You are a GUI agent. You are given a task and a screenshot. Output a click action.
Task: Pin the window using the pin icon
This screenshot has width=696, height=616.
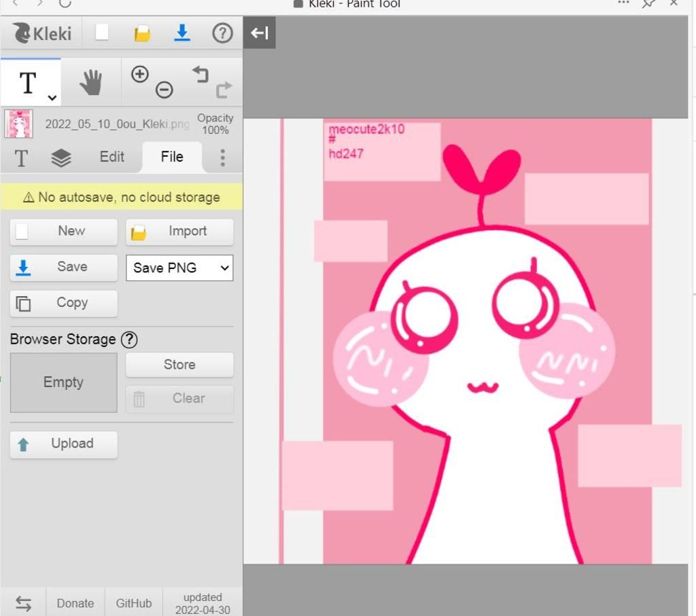click(648, 3)
